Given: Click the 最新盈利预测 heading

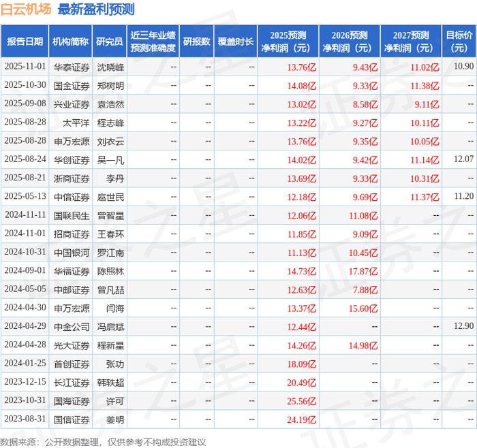Looking at the screenshot, I should [x=96, y=9].
